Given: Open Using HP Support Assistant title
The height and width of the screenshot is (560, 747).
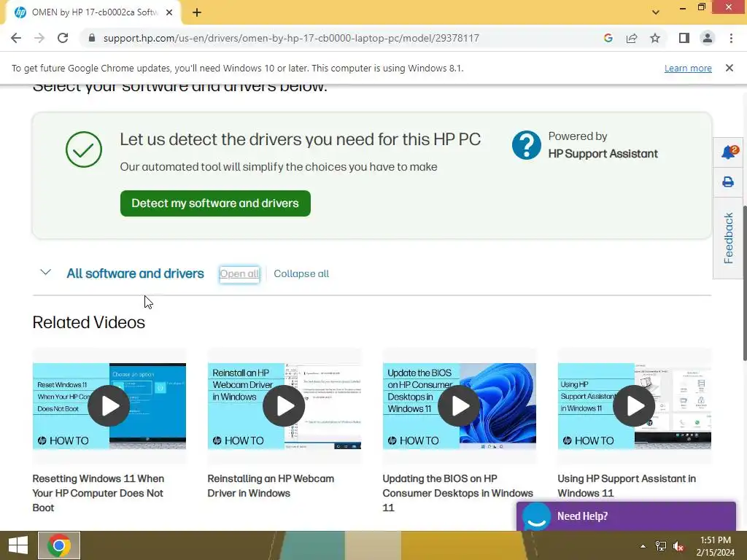Looking at the screenshot, I should point(627,486).
